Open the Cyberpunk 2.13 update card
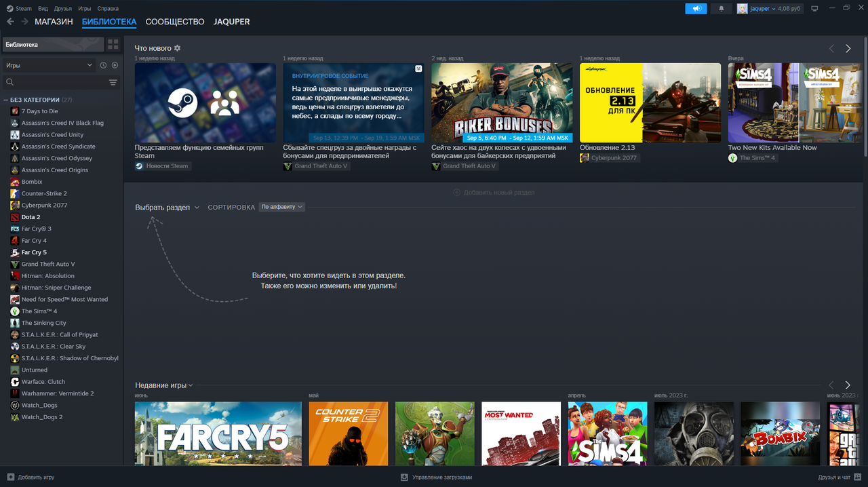Viewport: 868px width, 487px height. coord(650,102)
